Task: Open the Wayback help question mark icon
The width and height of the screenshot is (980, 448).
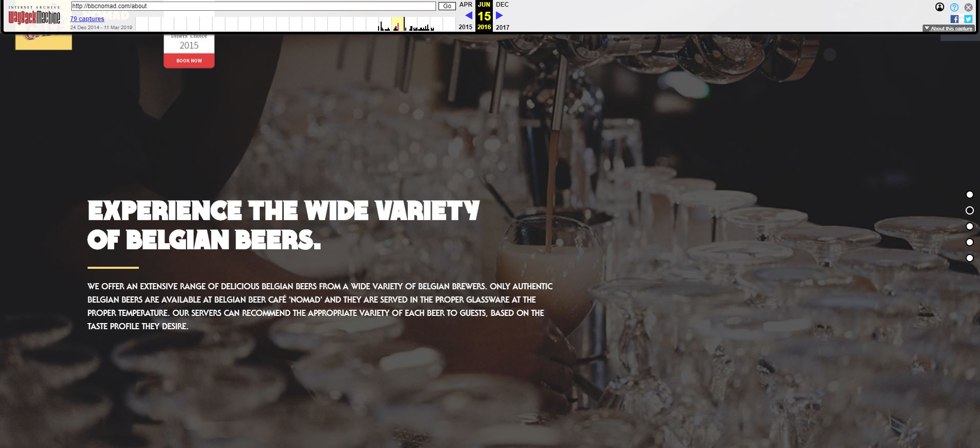Action: coord(954,7)
